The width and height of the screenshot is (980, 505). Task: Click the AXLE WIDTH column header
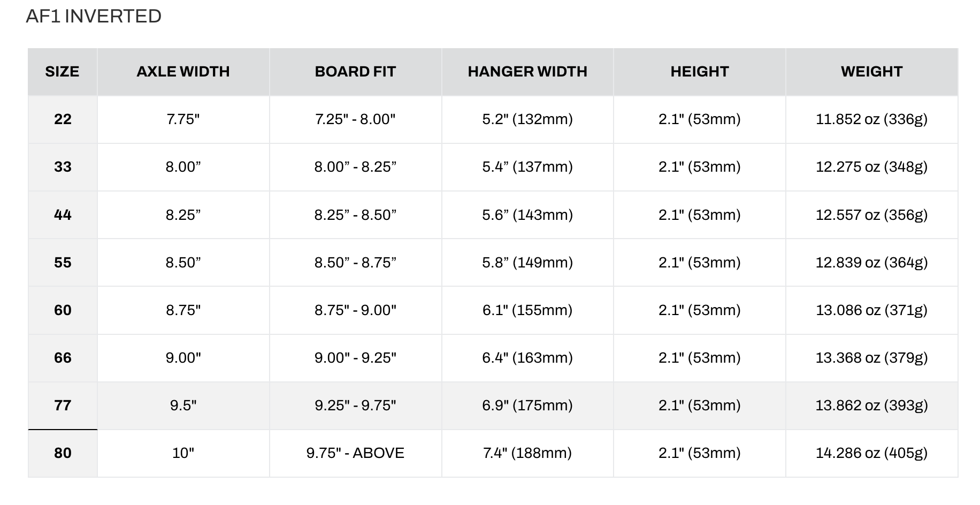[x=183, y=72]
